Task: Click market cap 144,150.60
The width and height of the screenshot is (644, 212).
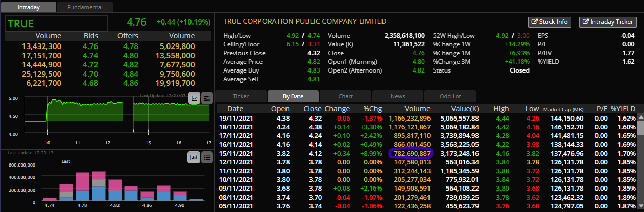Action: coord(566,118)
